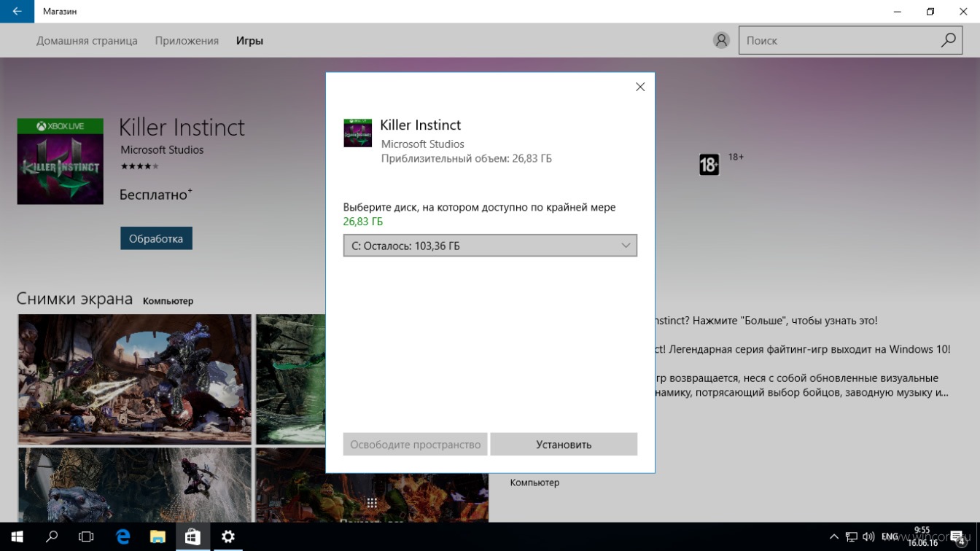
Task: Click the Обработка button
Action: pos(156,238)
